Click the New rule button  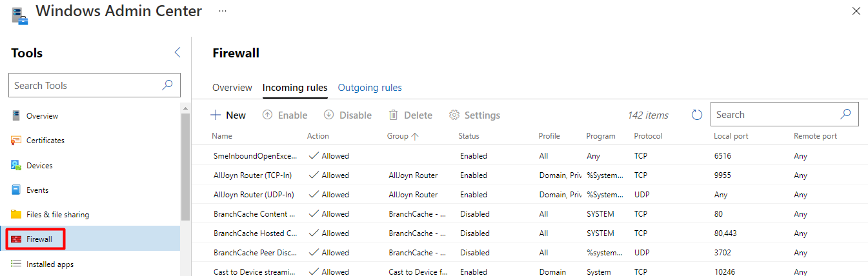click(x=228, y=115)
